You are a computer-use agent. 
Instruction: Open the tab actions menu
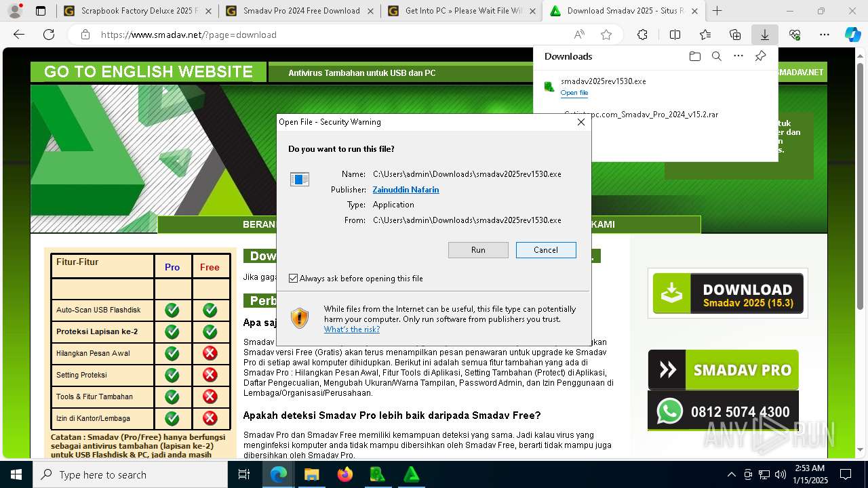(41, 11)
